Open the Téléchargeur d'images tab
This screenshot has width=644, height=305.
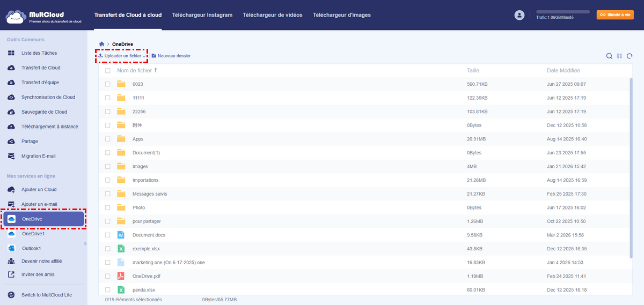(x=342, y=15)
